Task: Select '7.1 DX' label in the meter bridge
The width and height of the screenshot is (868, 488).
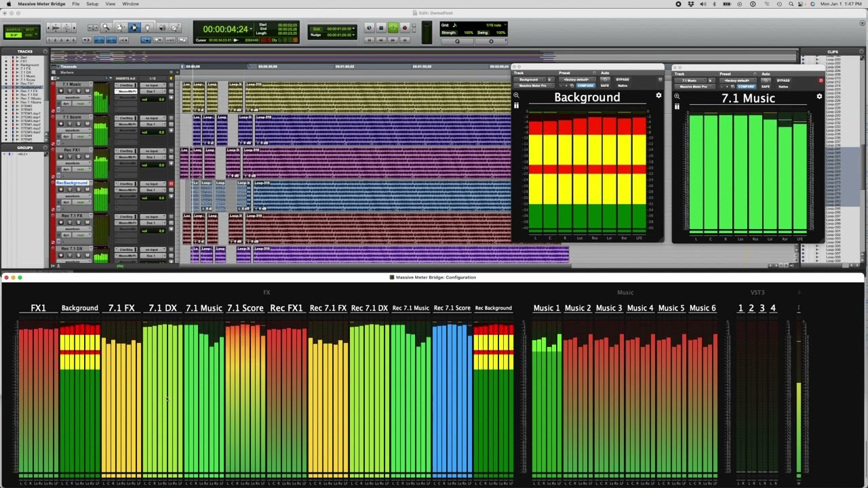Action: (163, 308)
